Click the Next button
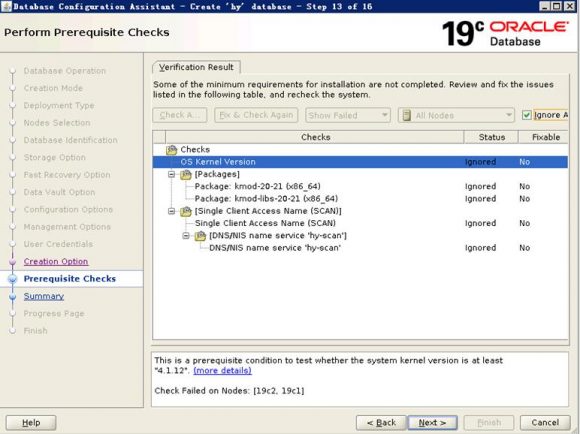 [432, 423]
